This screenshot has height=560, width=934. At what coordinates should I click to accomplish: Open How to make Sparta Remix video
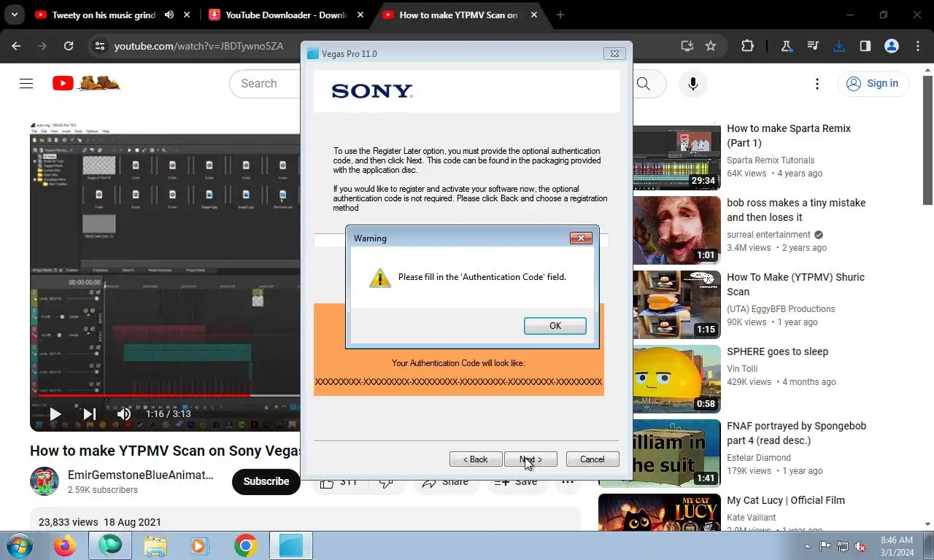(789, 136)
